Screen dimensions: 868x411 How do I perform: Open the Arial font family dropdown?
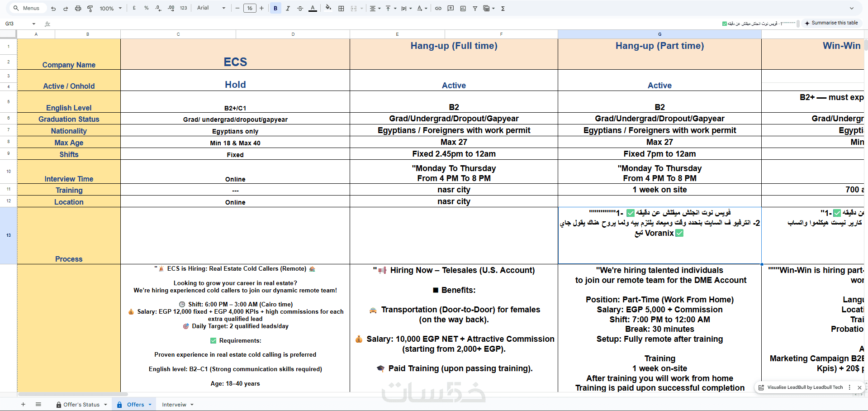tap(211, 8)
